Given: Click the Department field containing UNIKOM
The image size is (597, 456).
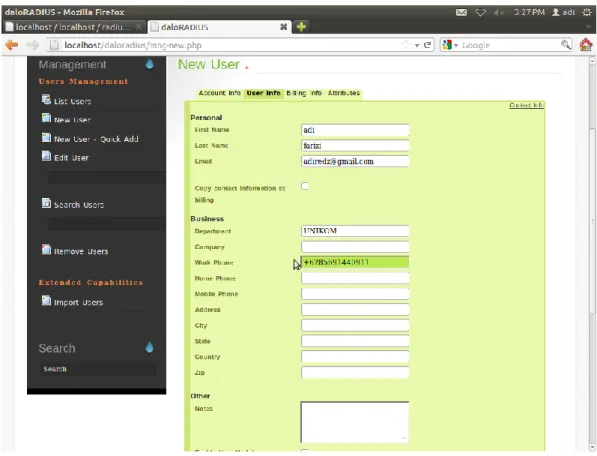Looking at the screenshot, I should pos(355,231).
